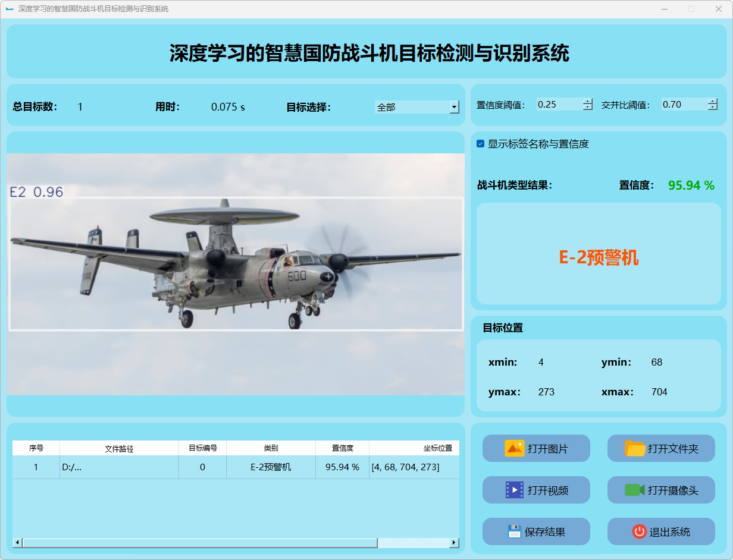Click the detected aircraft image preview
The width and height of the screenshot is (733, 560).
point(236,274)
